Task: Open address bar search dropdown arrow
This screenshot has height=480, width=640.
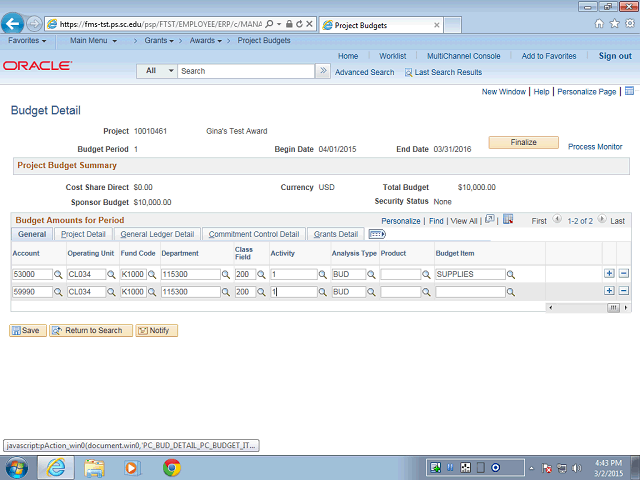Action: tap(279, 24)
